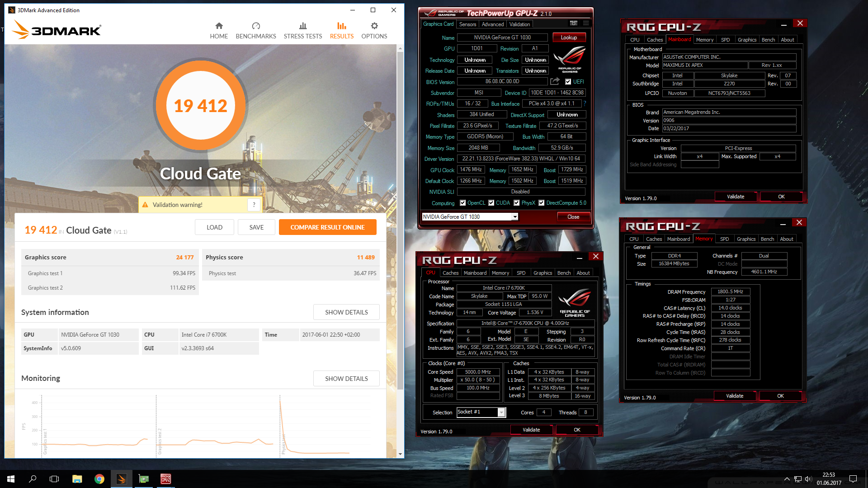Viewport: 868px width, 488px height.
Task: Click the Physics score value 11 489
Action: (x=366, y=257)
